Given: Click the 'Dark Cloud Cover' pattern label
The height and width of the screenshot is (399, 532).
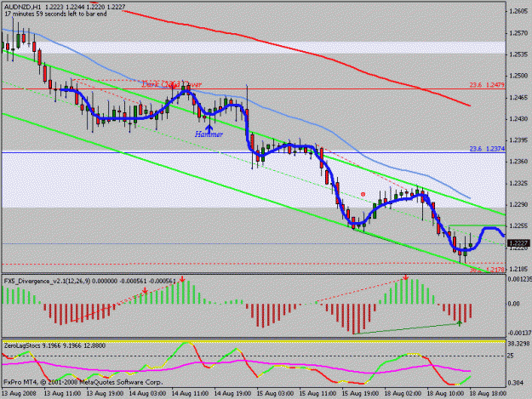Looking at the screenshot, I should [x=171, y=84].
